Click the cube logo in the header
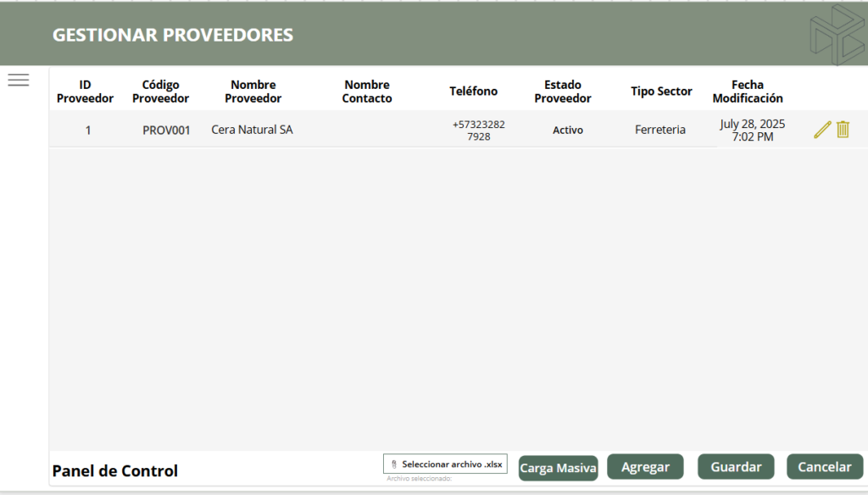Image resolution: width=868 pixels, height=495 pixels. click(x=836, y=34)
